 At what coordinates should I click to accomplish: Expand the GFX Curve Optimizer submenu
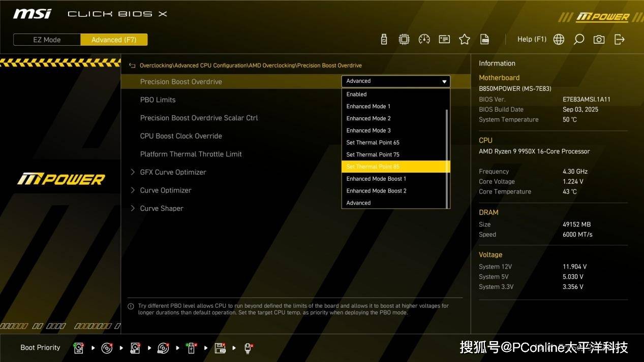click(x=173, y=172)
